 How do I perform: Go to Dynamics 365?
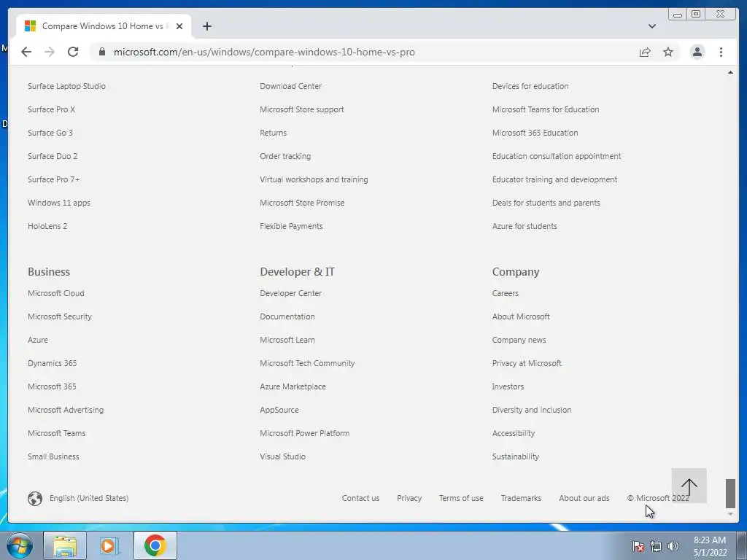[x=53, y=363]
